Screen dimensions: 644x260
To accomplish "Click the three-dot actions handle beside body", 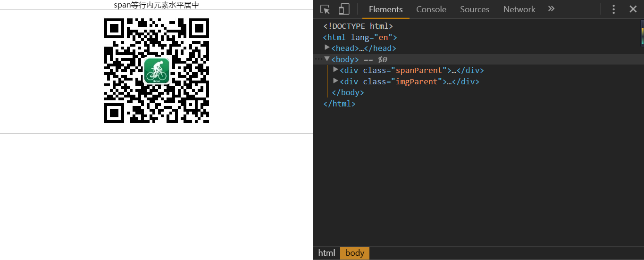I will coord(319,59).
